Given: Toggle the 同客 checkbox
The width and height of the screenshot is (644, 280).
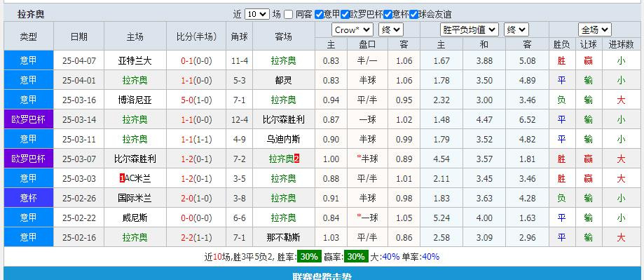Looking at the screenshot, I should point(289,15).
